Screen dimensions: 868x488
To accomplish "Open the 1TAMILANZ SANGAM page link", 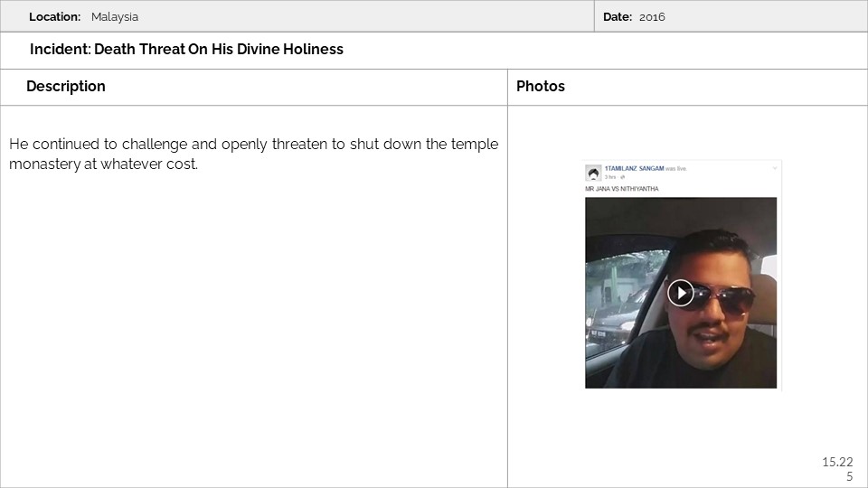I will [x=634, y=168].
